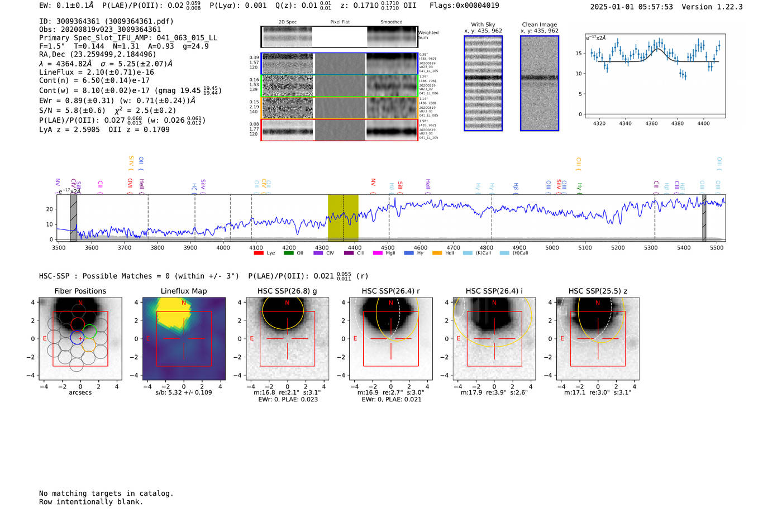
Task: Open the HSC SSP(26.4) r image
Action: [x=391, y=338]
